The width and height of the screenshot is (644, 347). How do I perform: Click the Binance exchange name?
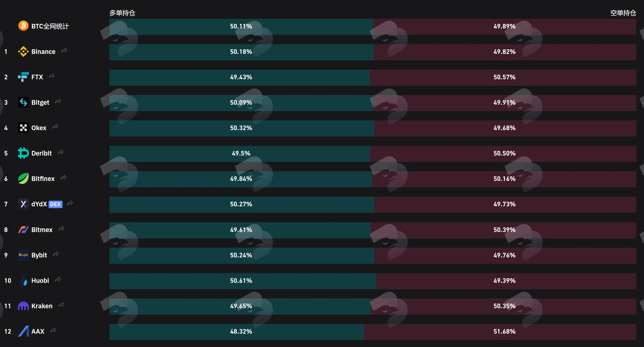coord(43,52)
